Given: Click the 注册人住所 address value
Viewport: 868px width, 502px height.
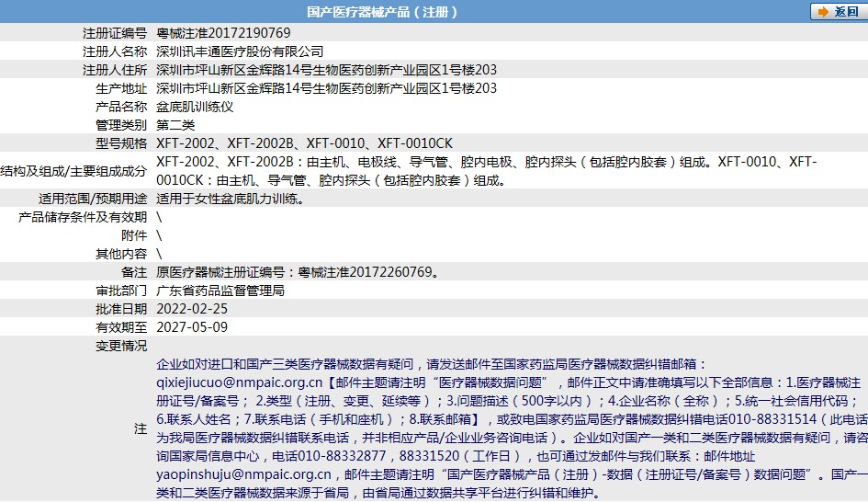Looking at the screenshot, I should coord(327,70).
